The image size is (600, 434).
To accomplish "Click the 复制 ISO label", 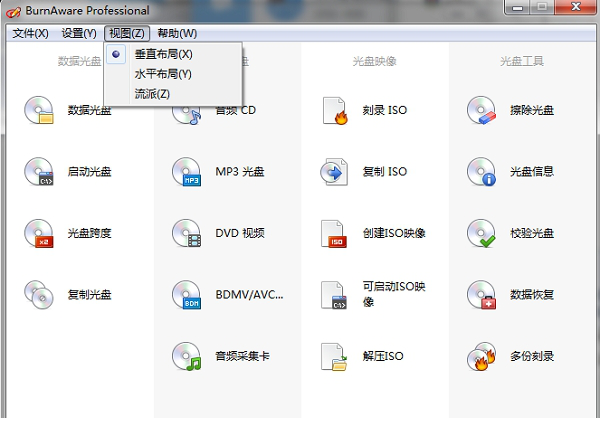I will [385, 171].
